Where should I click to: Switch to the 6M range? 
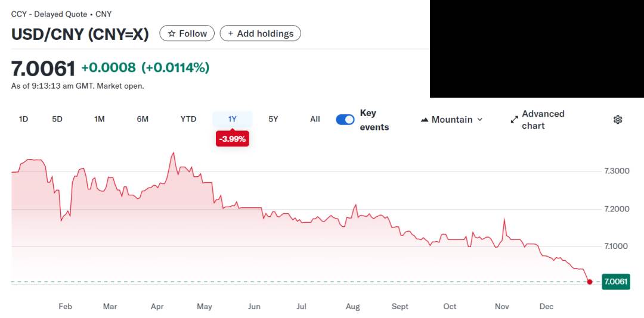[x=143, y=119]
